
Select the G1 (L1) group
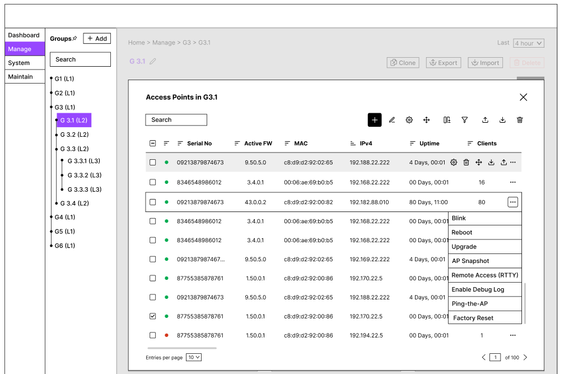click(64, 79)
